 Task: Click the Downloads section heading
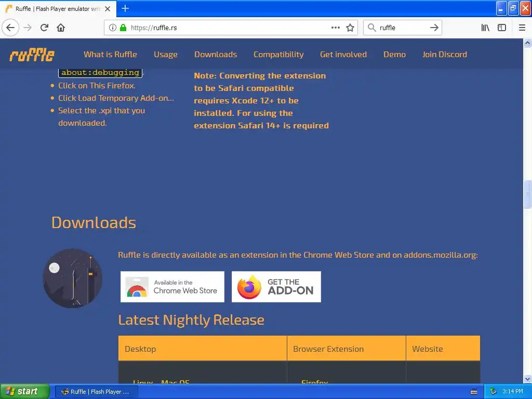(x=94, y=222)
